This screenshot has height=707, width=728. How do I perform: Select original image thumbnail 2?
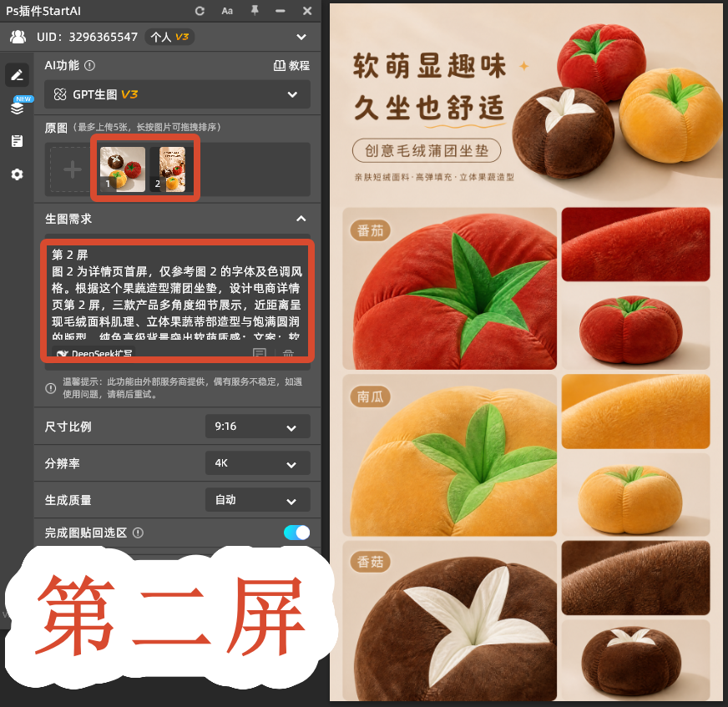pyautogui.click(x=172, y=169)
